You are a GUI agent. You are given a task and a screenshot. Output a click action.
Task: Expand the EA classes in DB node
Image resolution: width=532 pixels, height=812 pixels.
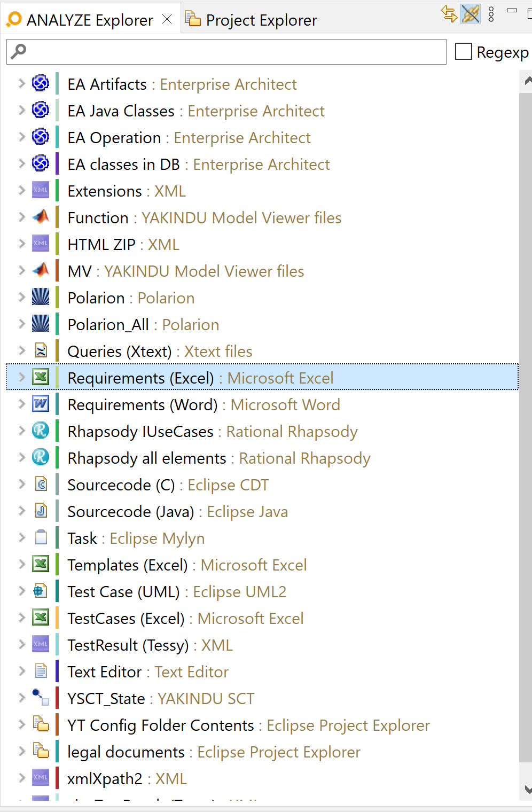[21, 163]
